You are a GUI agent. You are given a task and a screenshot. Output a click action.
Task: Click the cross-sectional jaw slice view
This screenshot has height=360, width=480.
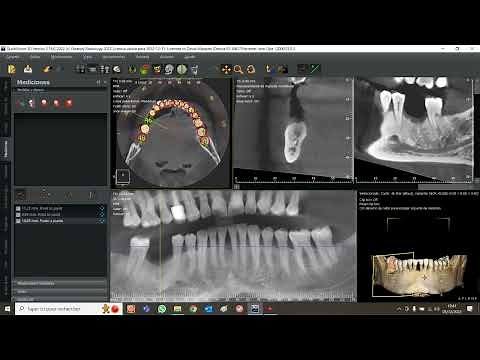(293, 130)
